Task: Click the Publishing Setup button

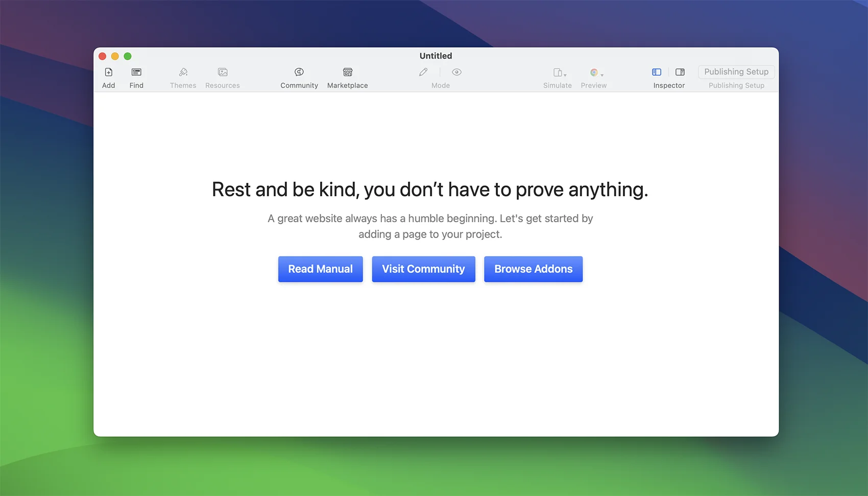Action: point(736,72)
